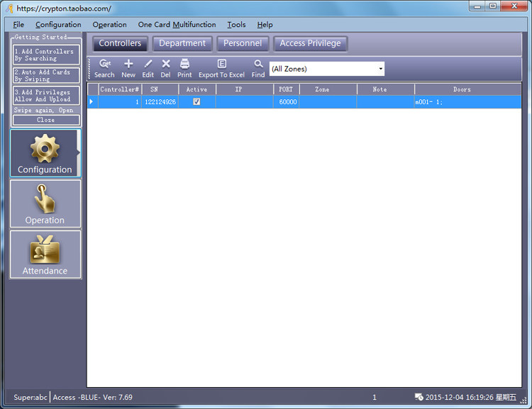Click Add Controllers By Searching button

click(x=46, y=55)
